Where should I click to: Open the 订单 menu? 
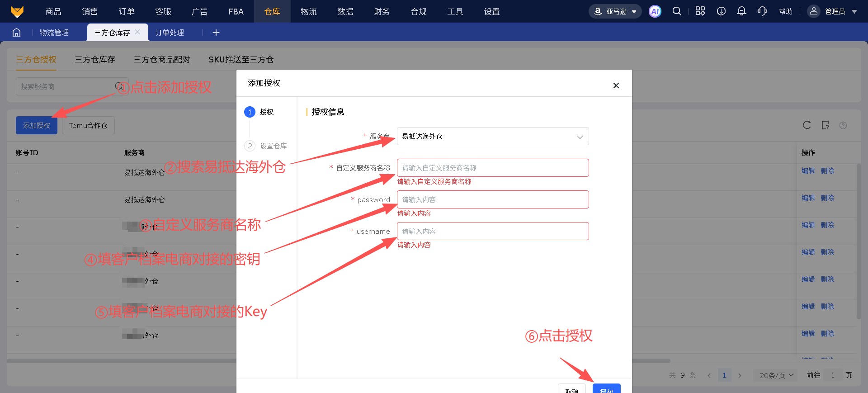(127, 11)
